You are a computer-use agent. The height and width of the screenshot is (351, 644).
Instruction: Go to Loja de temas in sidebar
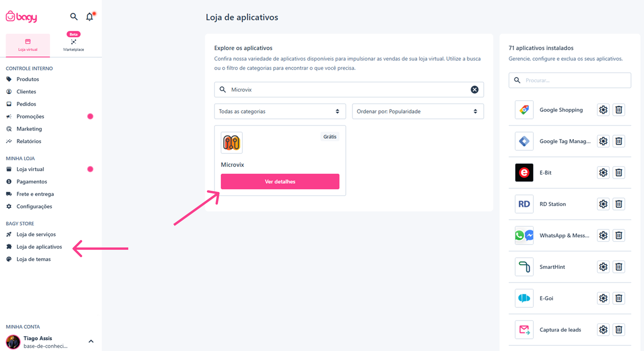(x=34, y=259)
